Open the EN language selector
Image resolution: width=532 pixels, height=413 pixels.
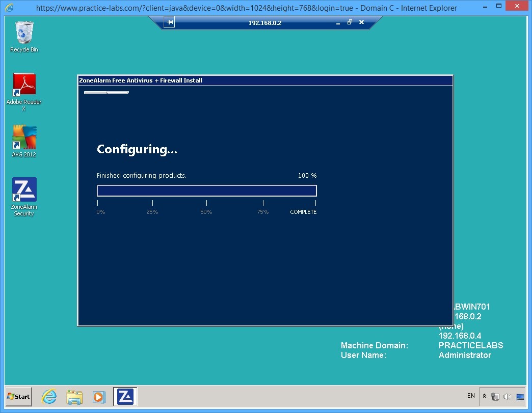point(470,396)
